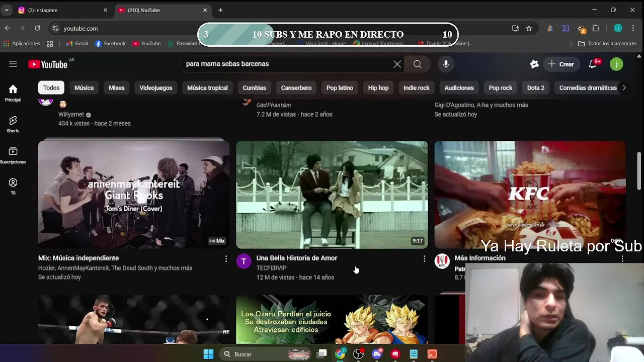The height and width of the screenshot is (362, 644).
Task: Go to Principal in sidebar
Action: click(x=13, y=93)
